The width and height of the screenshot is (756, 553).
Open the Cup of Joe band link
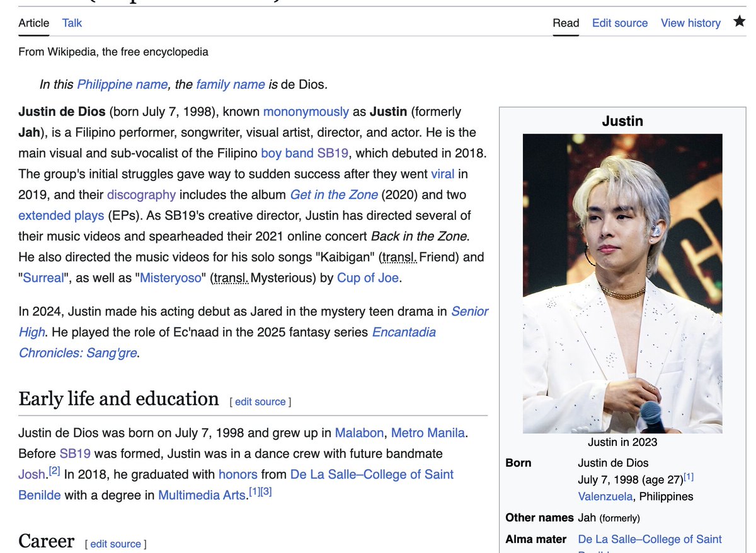pos(367,277)
